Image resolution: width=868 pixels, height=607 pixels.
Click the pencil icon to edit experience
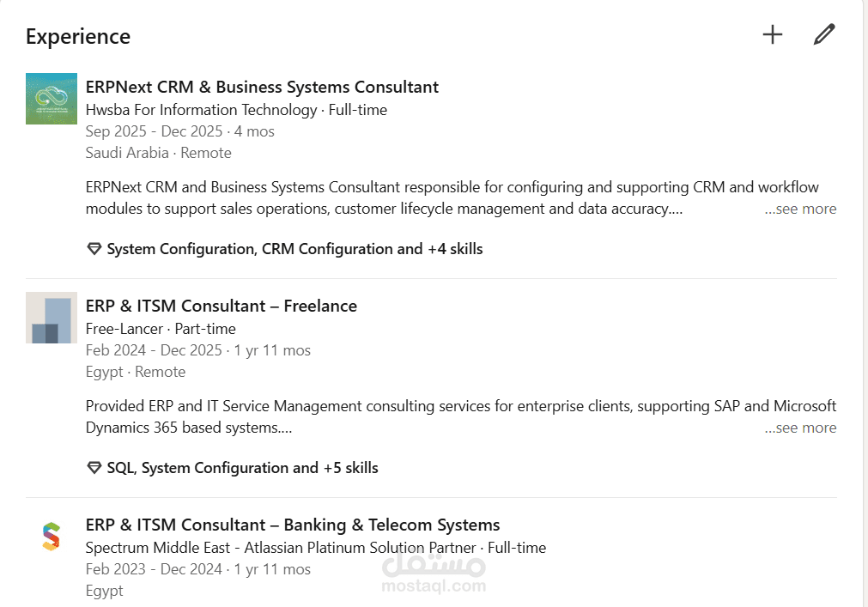coord(824,34)
